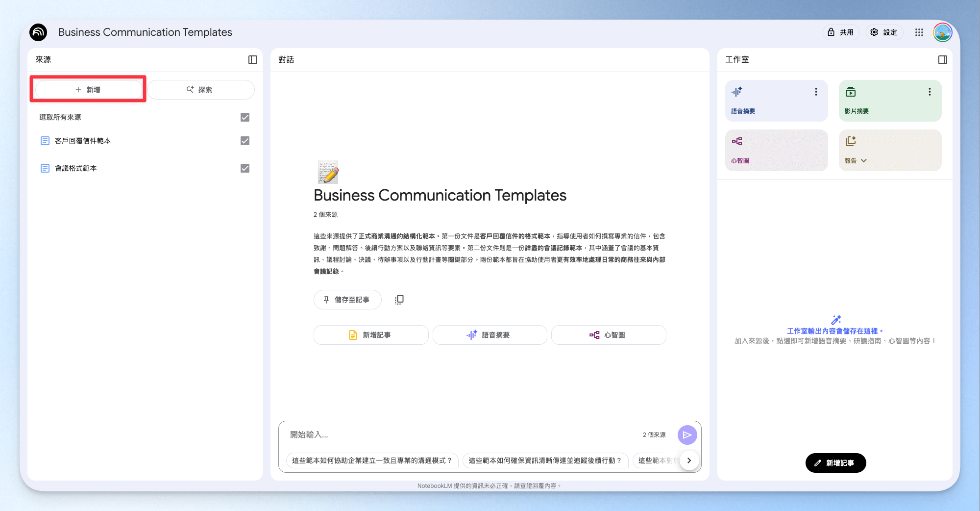The width and height of the screenshot is (980, 511).
Task: Open more options for 語音摘要 tile
Action: pos(816,92)
